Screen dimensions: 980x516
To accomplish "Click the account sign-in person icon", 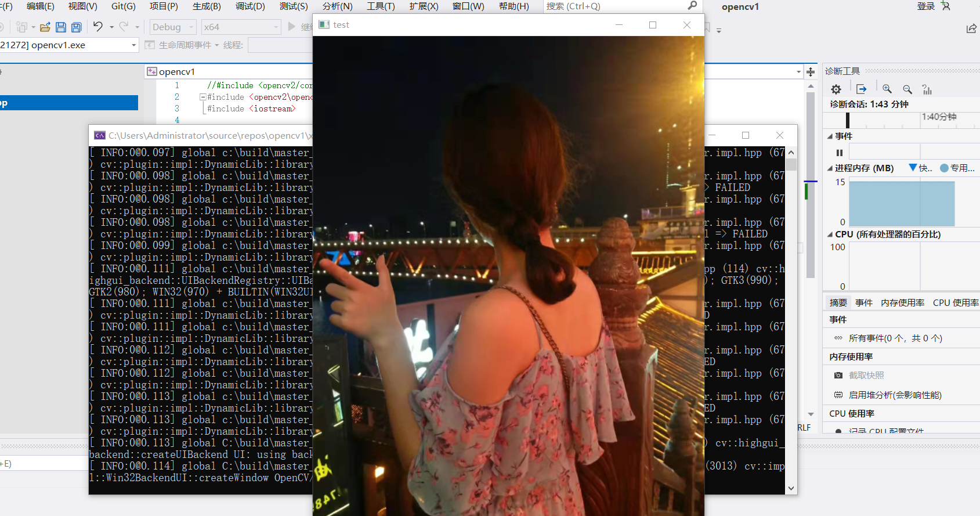I will [x=946, y=6].
